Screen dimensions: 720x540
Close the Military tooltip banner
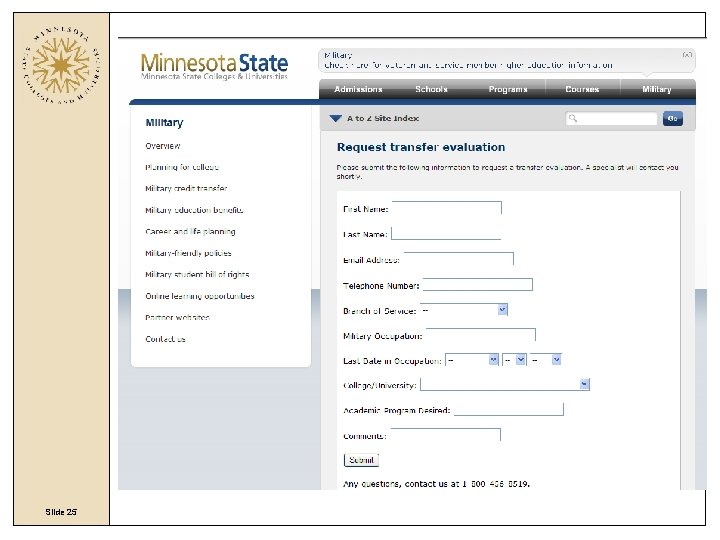coord(687,55)
